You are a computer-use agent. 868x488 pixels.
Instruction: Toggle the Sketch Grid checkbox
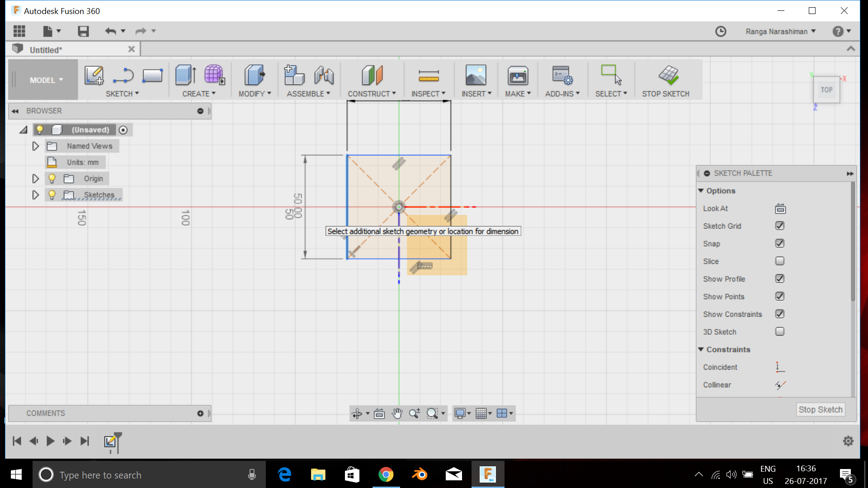780,225
